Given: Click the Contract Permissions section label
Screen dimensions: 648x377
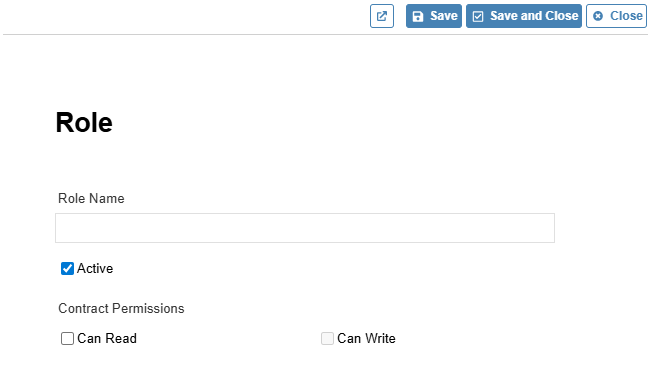Looking at the screenshot, I should pos(121,308).
